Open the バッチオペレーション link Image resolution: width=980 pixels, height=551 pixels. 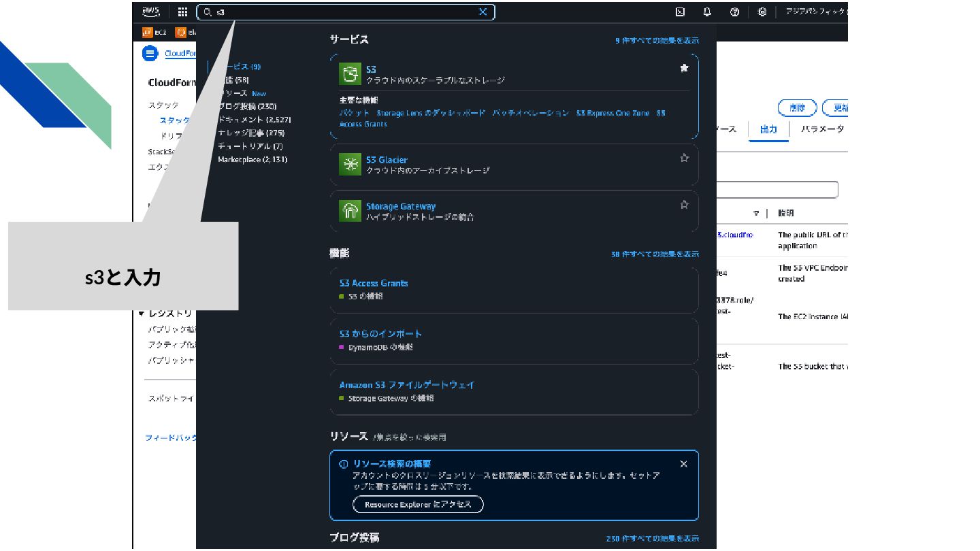(531, 113)
